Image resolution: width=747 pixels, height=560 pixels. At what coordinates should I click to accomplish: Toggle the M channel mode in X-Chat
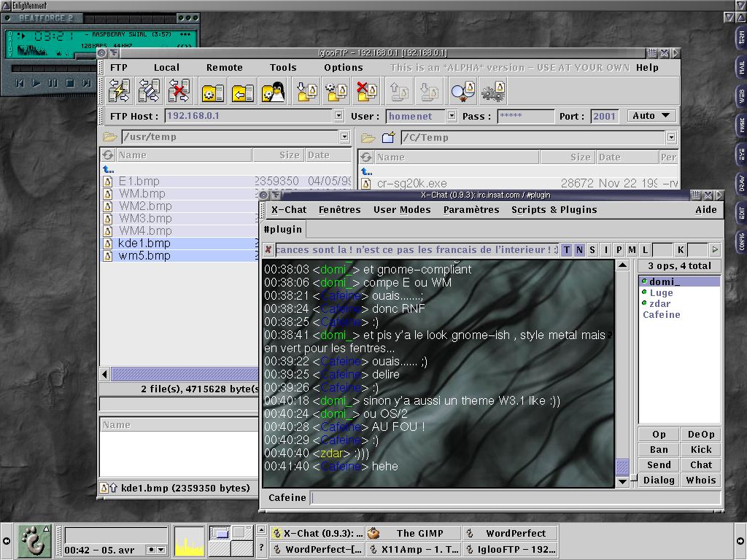tap(632, 249)
